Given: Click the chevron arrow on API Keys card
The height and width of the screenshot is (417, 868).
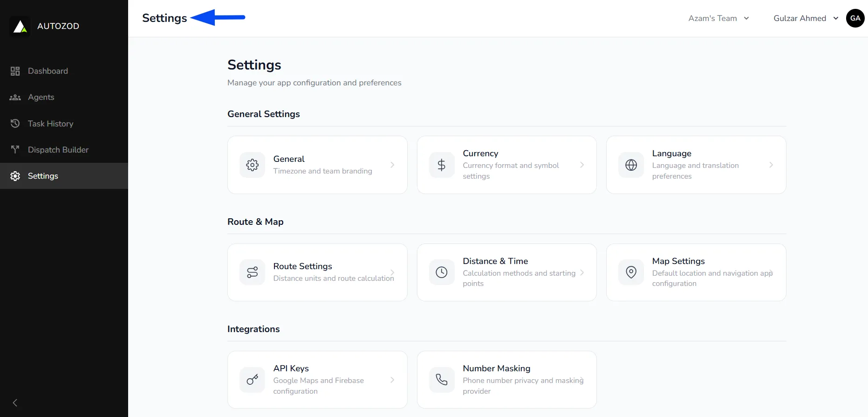Looking at the screenshot, I should pos(392,380).
